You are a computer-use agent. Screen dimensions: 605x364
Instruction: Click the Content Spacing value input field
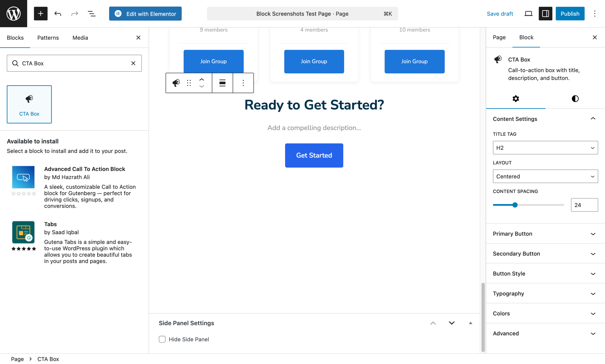584,205
